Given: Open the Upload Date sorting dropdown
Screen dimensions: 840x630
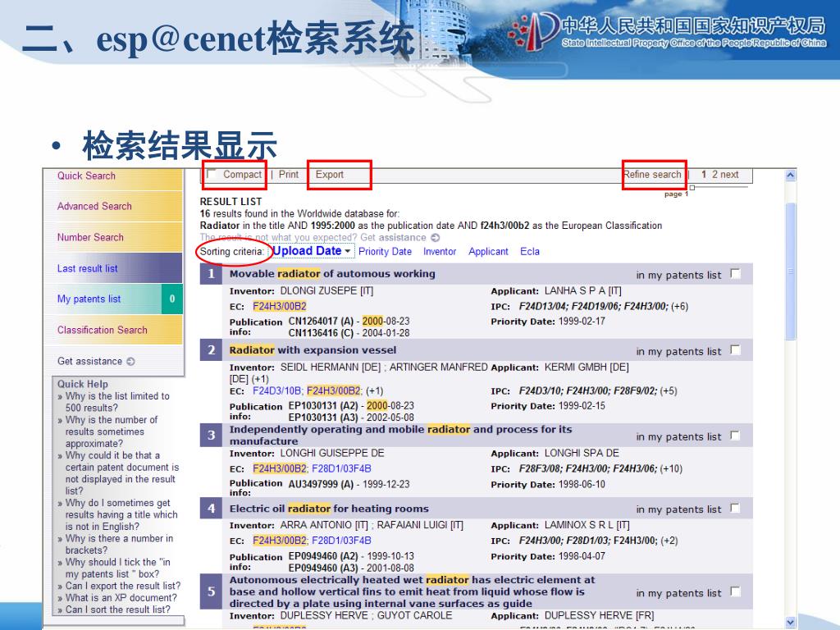Looking at the screenshot, I should click(312, 251).
